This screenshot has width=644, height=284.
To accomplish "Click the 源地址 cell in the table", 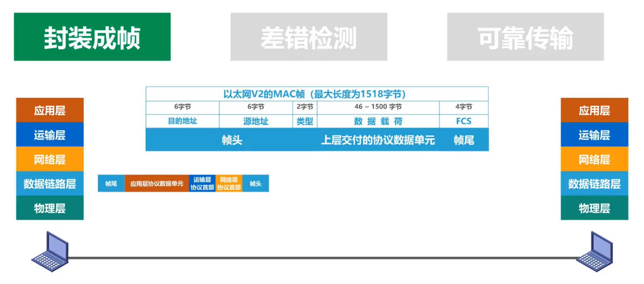I will coord(256,121).
